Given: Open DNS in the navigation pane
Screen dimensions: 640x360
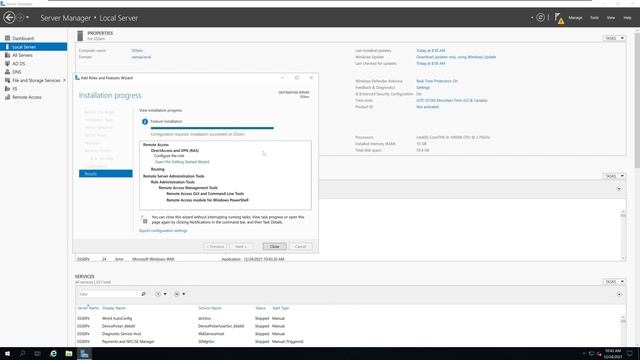Looking at the screenshot, I should 17,72.
